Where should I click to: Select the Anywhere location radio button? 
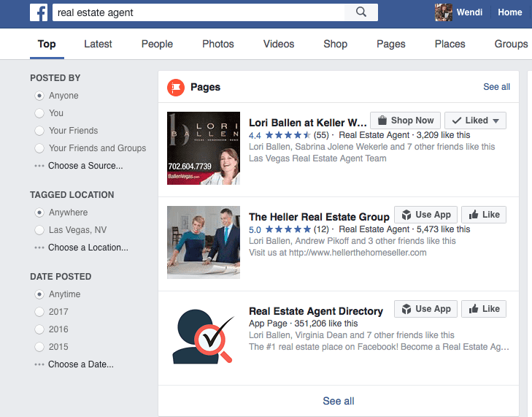(x=39, y=213)
